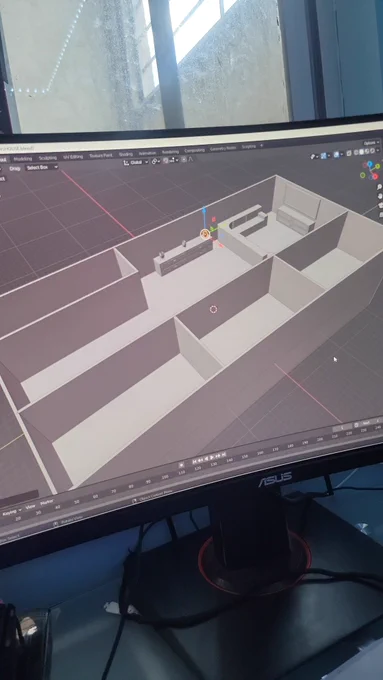Image resolution: width=383 pixels, height=680 pixels.
Task: Open the Scripting workspace tab
Action: pyautogui.click(x=249, y=147)
